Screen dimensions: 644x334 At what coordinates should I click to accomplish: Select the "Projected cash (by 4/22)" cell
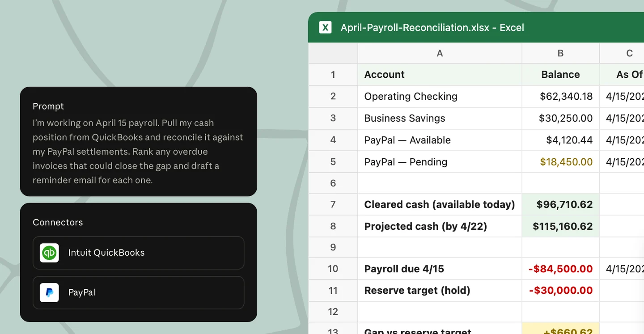[440, 226]
